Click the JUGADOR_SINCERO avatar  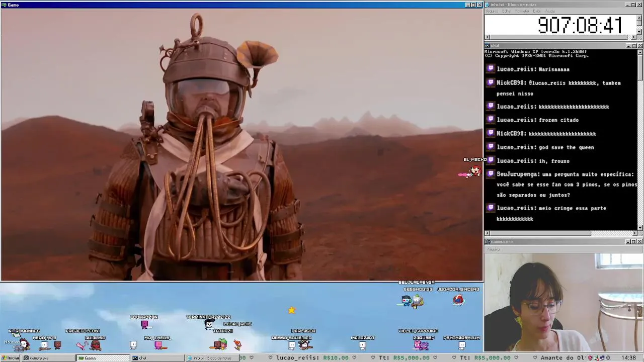[458, 300]
